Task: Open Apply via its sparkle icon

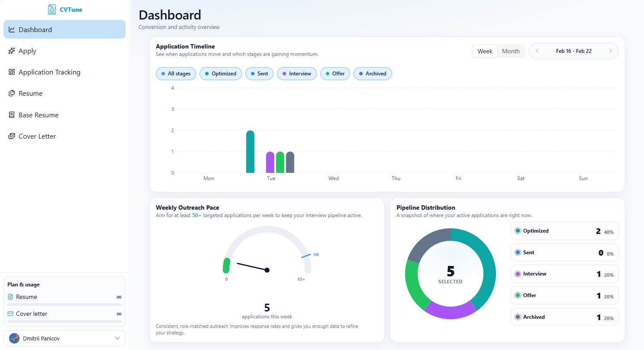Action: tap(12, 51)
